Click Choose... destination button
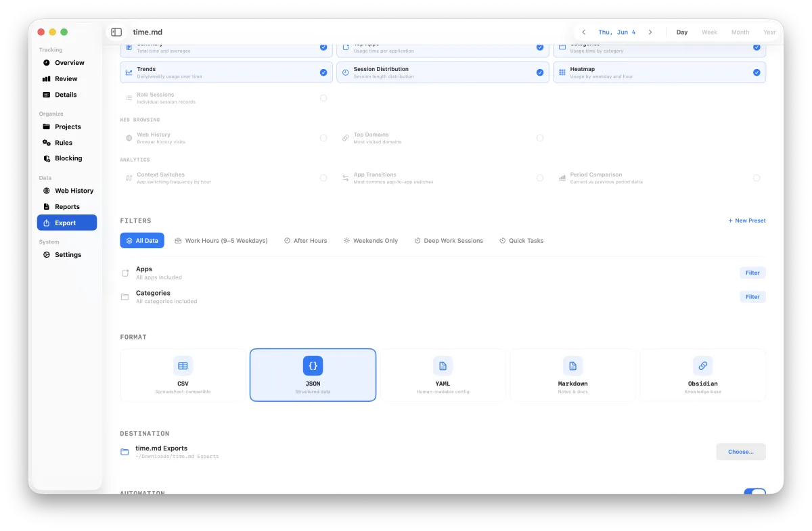Screen dimensions: 812x531 tap(741, 452)
